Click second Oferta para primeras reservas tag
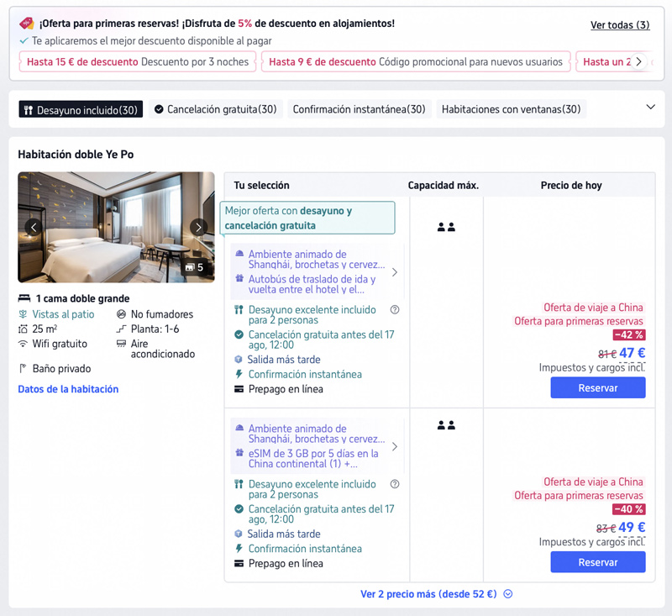This screenshot has width=672, height=616. [579, 496]
